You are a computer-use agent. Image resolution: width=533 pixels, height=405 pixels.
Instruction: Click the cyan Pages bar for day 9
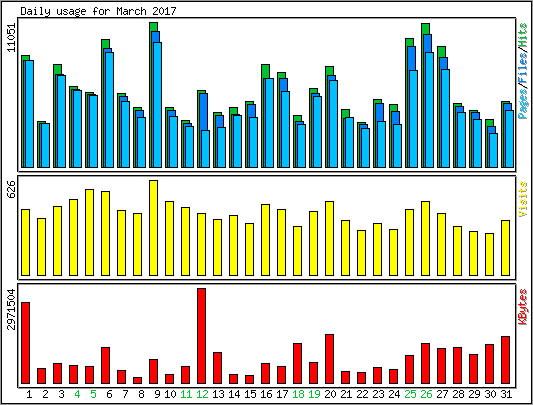point(157,105)
